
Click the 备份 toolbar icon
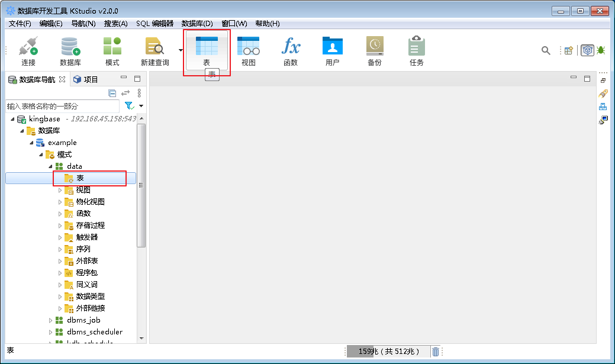[374, 50]
